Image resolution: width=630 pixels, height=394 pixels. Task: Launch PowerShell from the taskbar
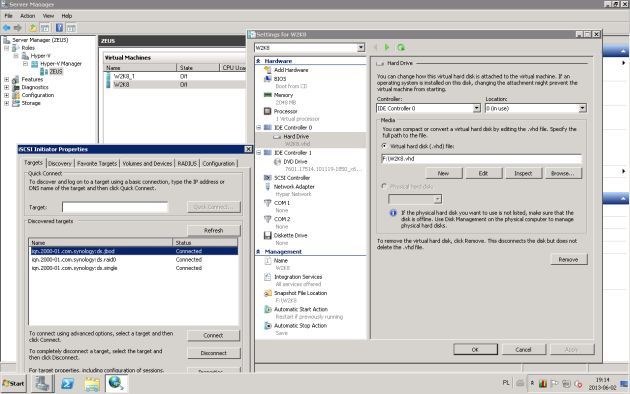[x=67, y=384]
